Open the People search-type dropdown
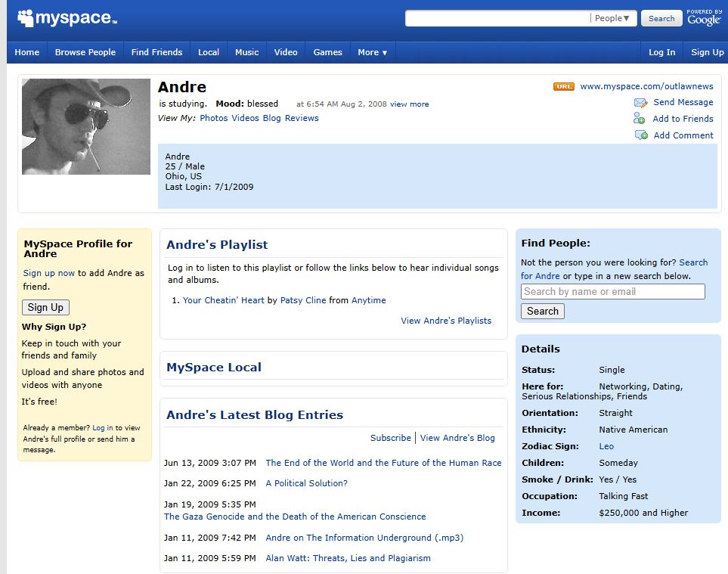This screenshot has height=574, width=728. pyautogui.click(x=612, y=18)
